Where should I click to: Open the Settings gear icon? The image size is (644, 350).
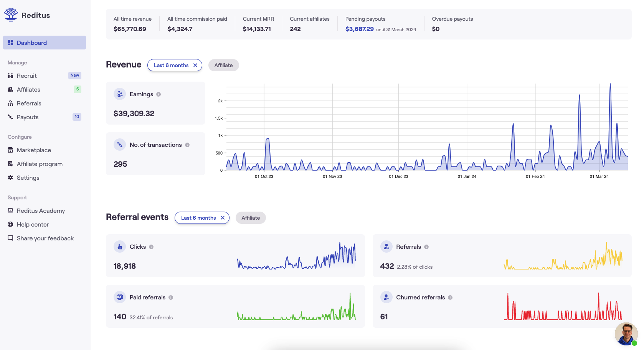[10, 177]
